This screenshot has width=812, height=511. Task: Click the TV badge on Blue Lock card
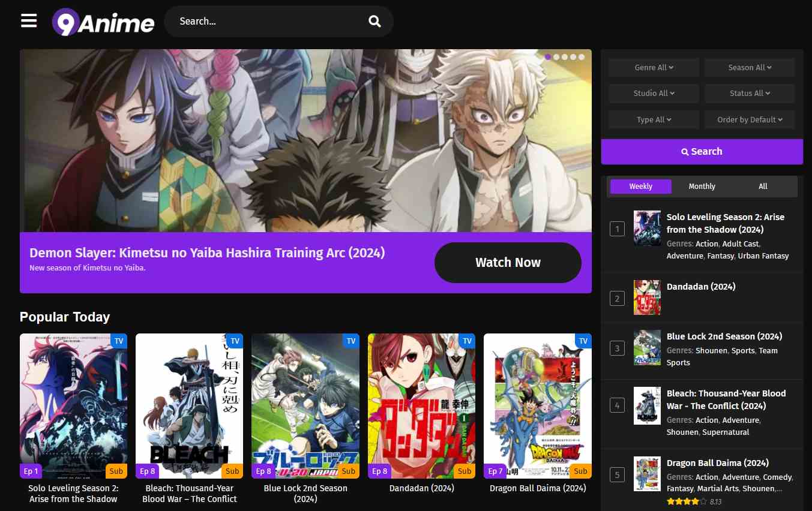tap(350, 341)
